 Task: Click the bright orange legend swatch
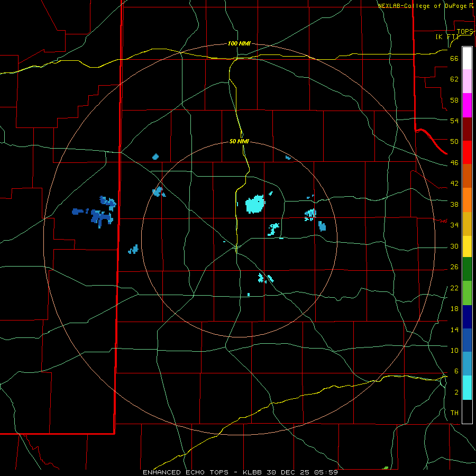467,200
